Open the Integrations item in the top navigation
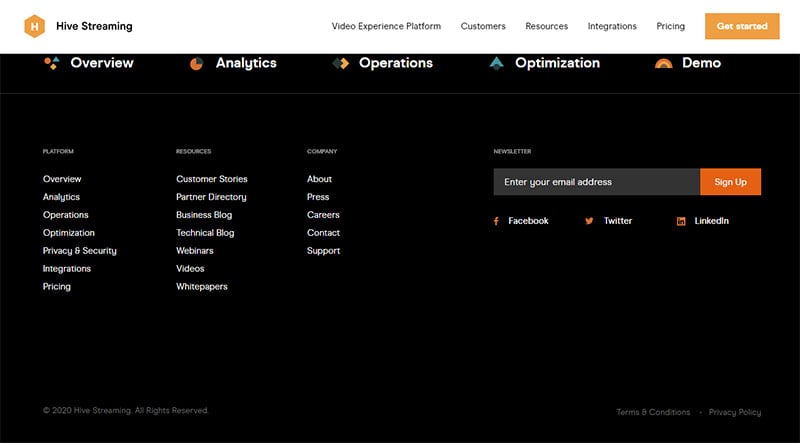The height and width of the screenshot is (443, 800). coord(612,26)
